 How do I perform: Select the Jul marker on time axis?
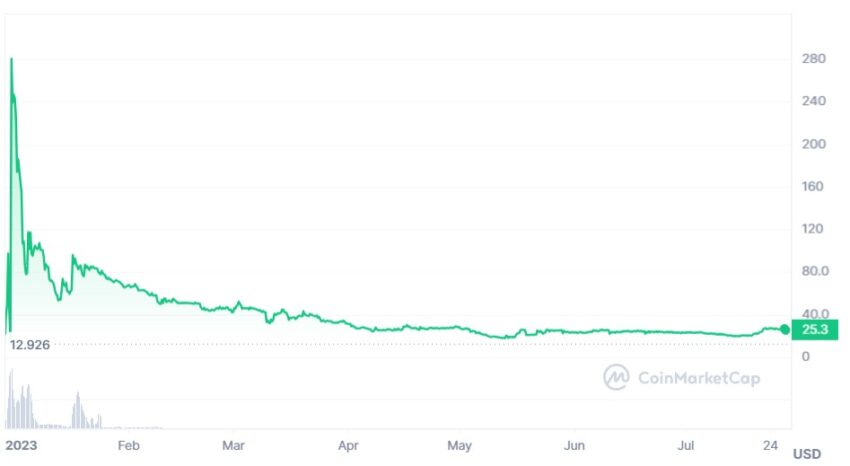click(686, 445)
